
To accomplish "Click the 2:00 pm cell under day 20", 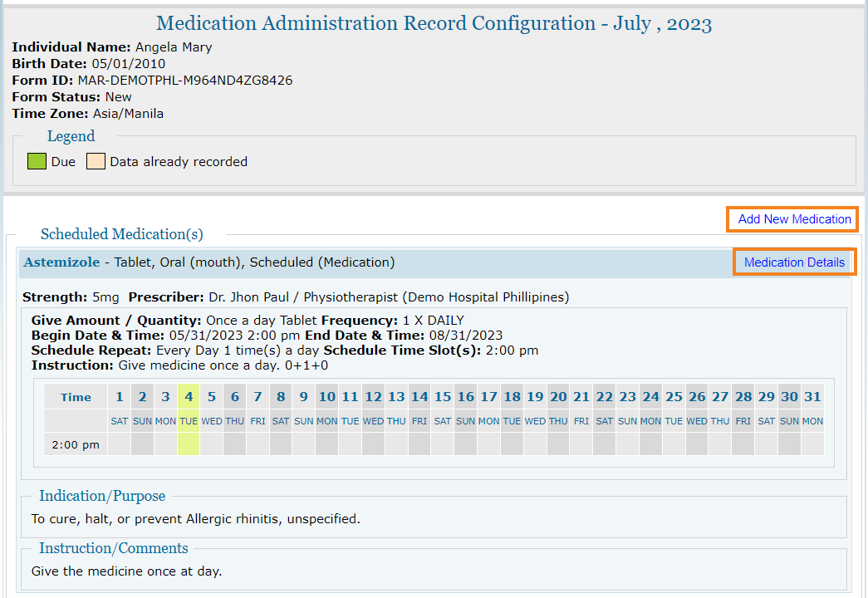I will tap(558, 444).
